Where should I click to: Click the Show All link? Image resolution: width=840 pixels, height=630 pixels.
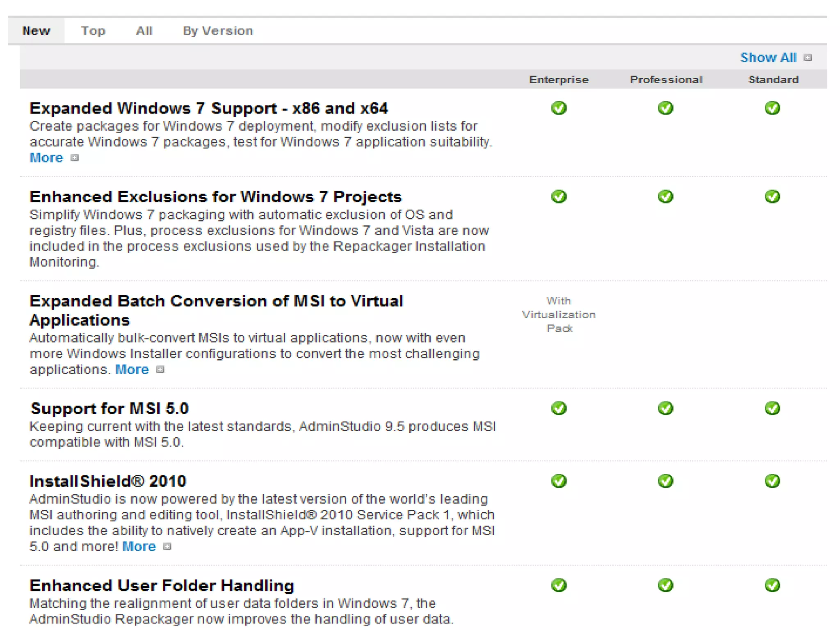click(768, 57)
